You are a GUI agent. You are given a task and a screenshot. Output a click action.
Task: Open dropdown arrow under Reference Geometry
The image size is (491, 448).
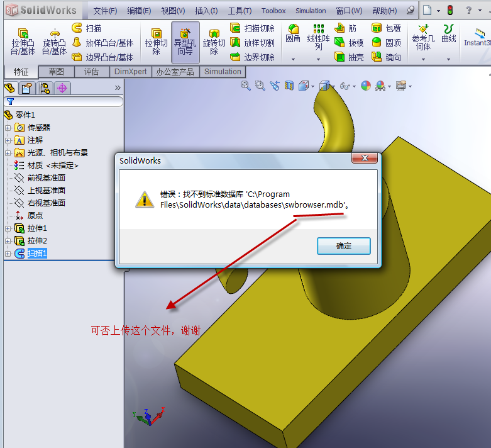click(423, 59)
